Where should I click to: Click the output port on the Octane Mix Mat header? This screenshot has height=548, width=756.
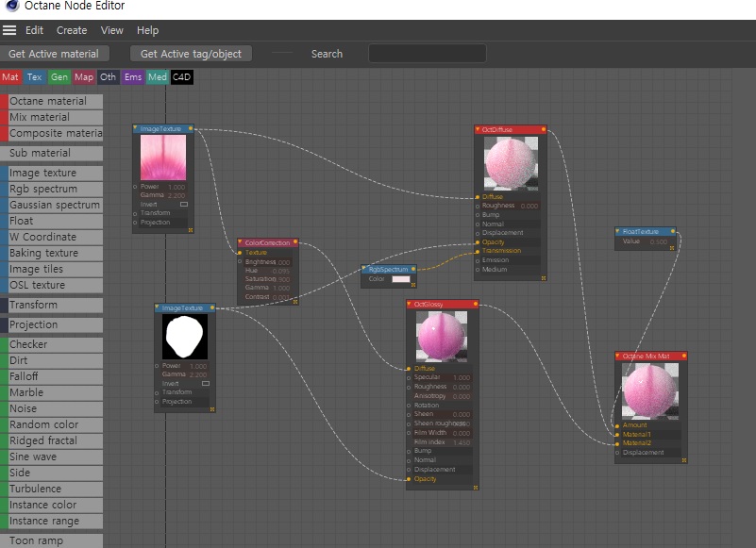pyautogui.click(x=683, y=356)
